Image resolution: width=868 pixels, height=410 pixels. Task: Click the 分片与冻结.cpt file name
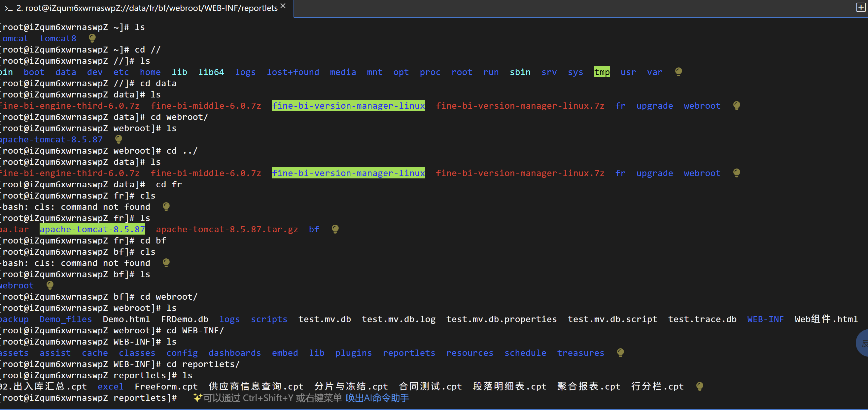click(x=351, y=387)
